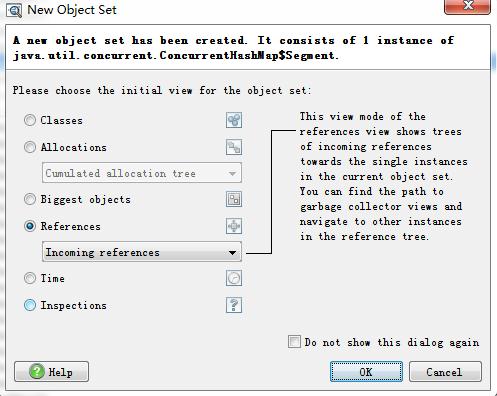This screenshot has width=497, height=396.
Task: Click the Allocations view icon
Action: click(x=234, y=147)
